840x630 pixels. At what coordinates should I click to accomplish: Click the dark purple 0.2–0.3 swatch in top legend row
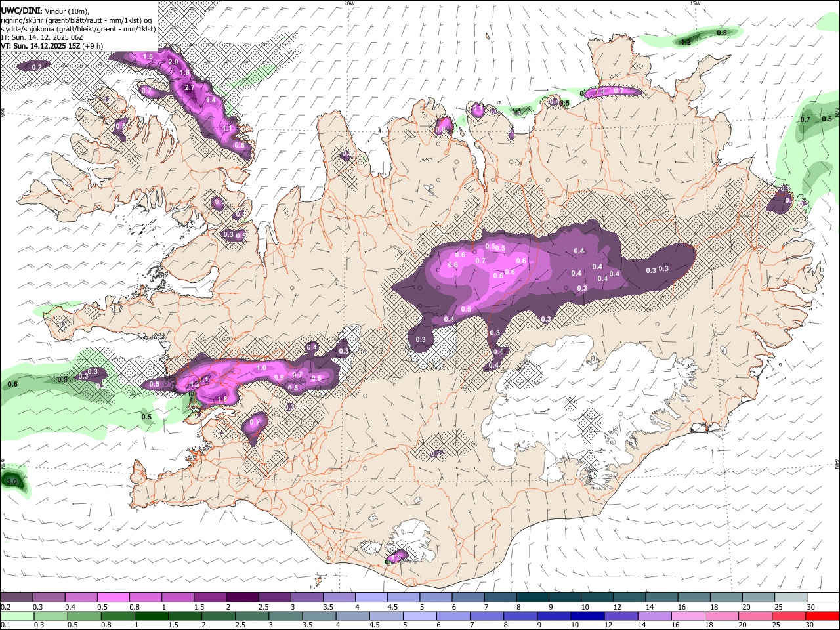pos(16,597)
